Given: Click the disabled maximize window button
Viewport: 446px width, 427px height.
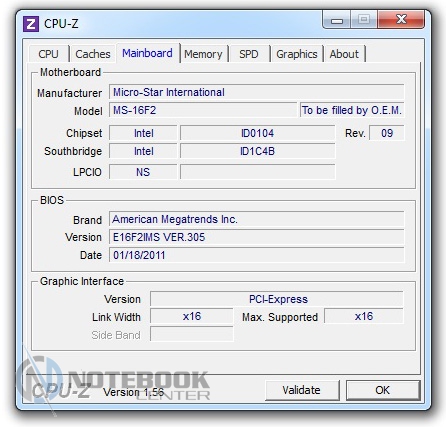Looking at the screenshot, I should (x=364, y=19).
